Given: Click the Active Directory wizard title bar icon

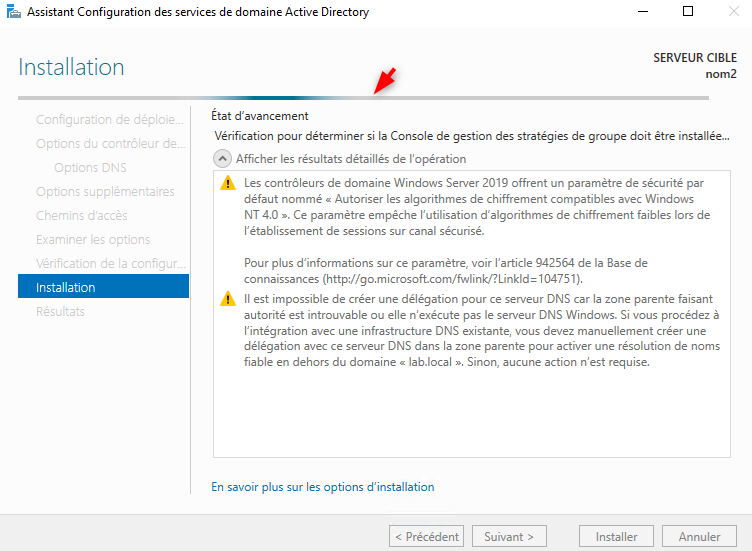Looking at the screenshot, I should [13, 12].
